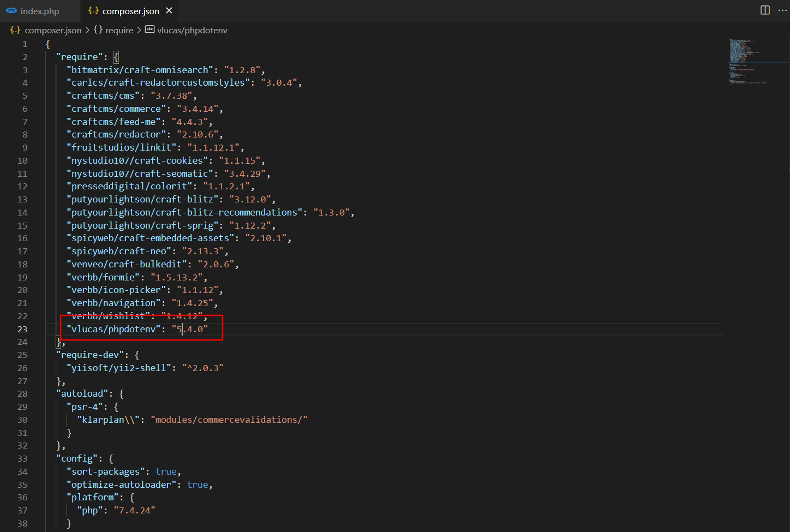Click line number 2 in the gutter
The height and width of the screenshot is (532, 790).
tap(25, 57)
